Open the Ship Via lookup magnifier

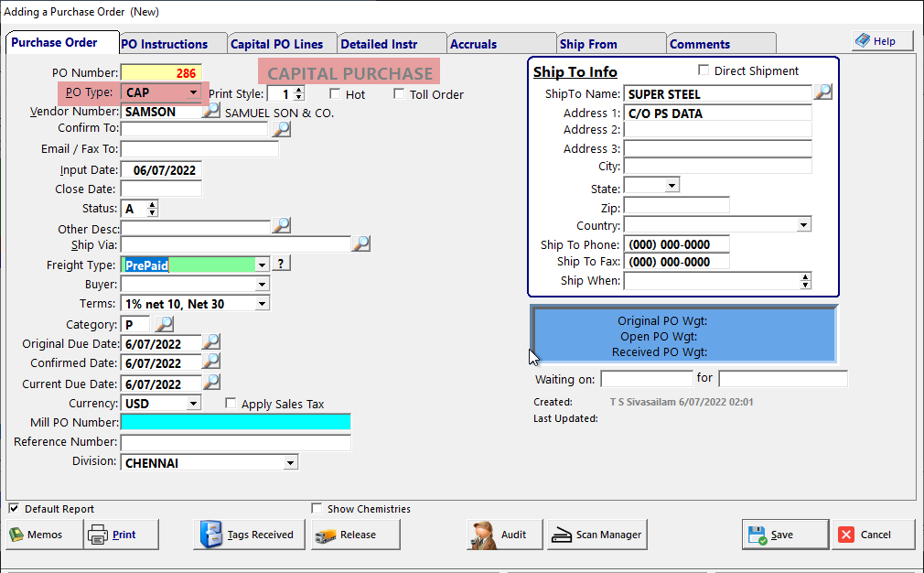[x=360, y=243]
